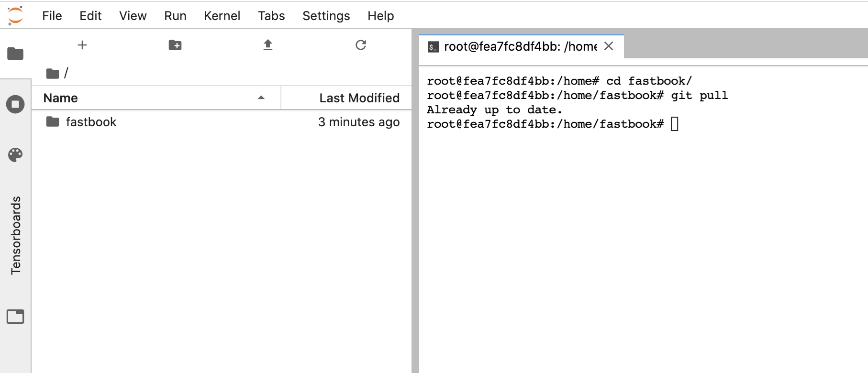Create a new folder with toolbar icon
The image size is (868, 373).
coord(175,45)
